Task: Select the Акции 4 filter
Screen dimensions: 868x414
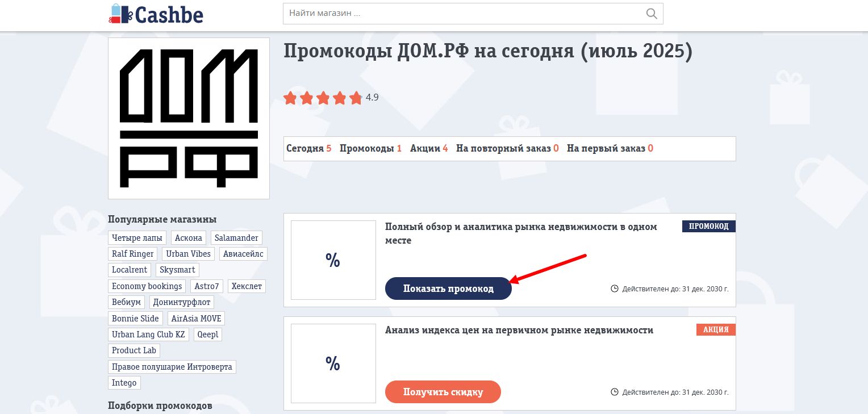Action: pos(429,148)
